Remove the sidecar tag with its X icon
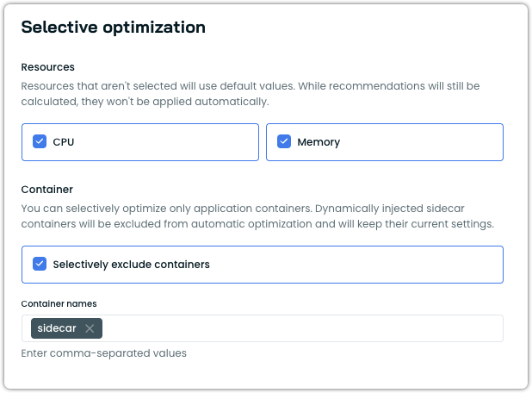Screen dimensions: 532x393 [x=90, y=328]
